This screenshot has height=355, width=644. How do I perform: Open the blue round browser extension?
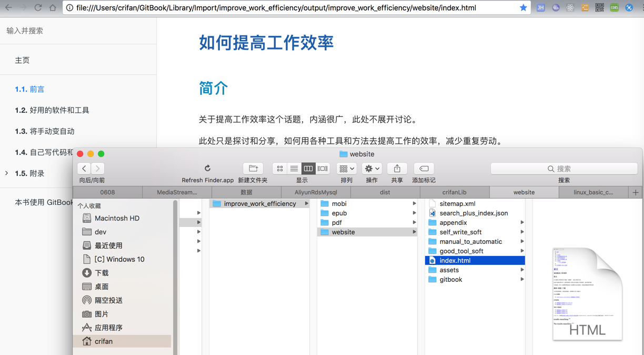pyautogui.click(x=629, y=7)
